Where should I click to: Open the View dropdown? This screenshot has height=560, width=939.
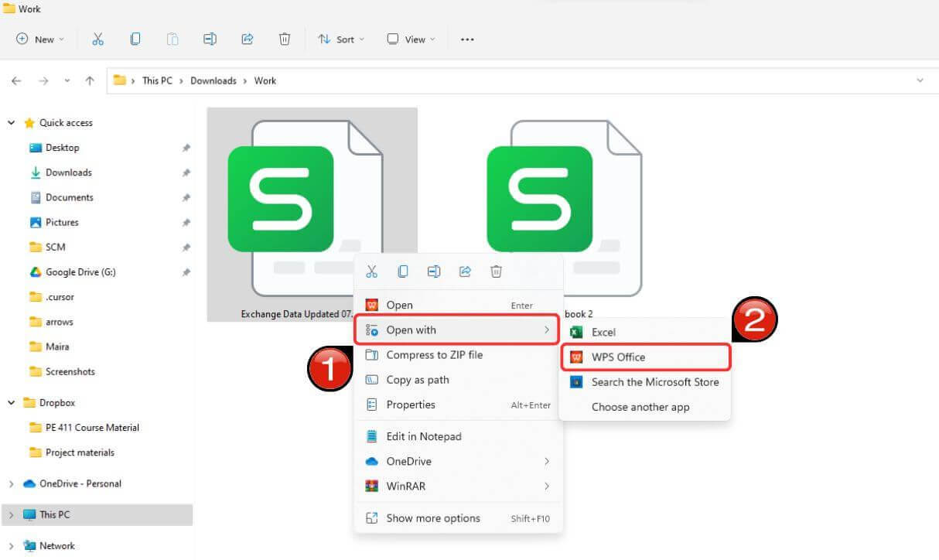(x=411, y=39)
